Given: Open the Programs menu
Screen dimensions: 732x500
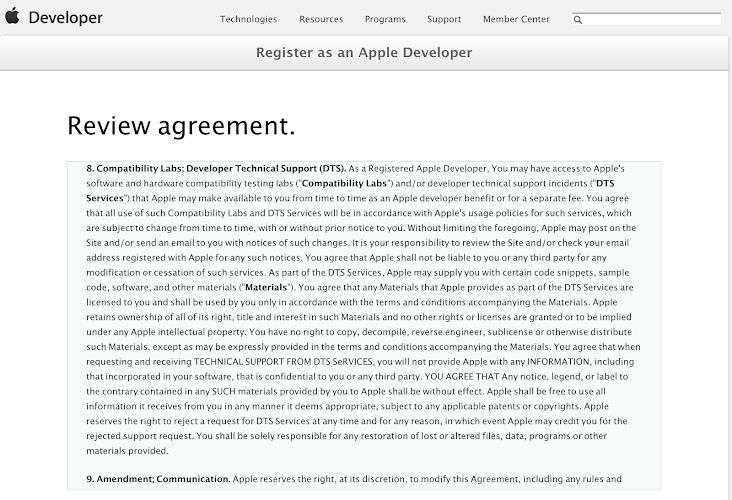Looking at the screenshot, I should [385, 19].
